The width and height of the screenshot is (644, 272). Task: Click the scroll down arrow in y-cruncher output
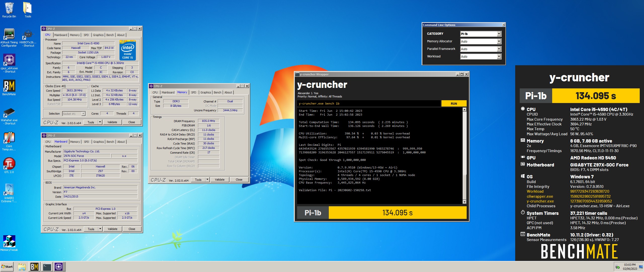[464, 202]
